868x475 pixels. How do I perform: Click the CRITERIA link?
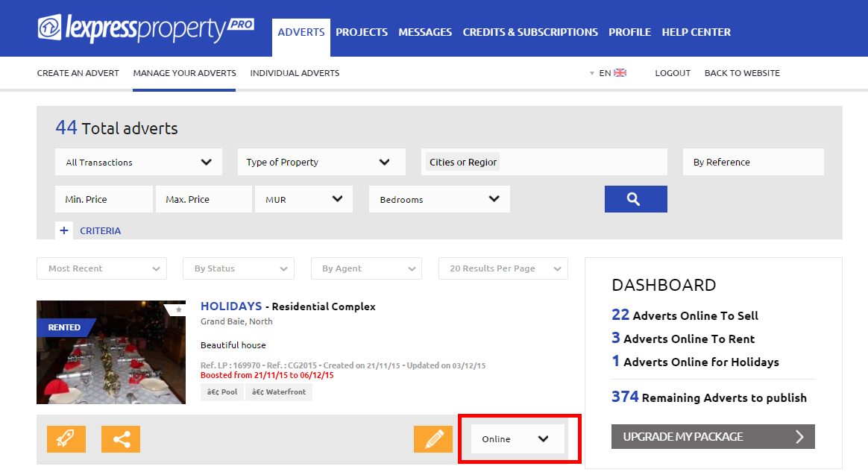tap(100, 231)
